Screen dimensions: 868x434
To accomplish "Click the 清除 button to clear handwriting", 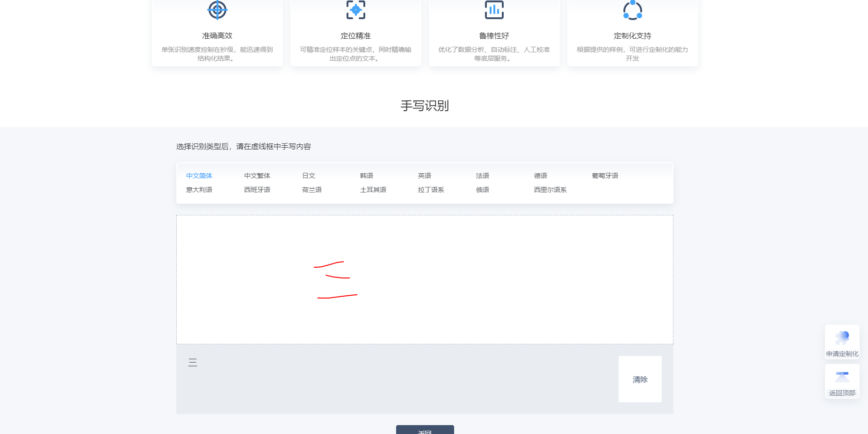I will (640, 379).
